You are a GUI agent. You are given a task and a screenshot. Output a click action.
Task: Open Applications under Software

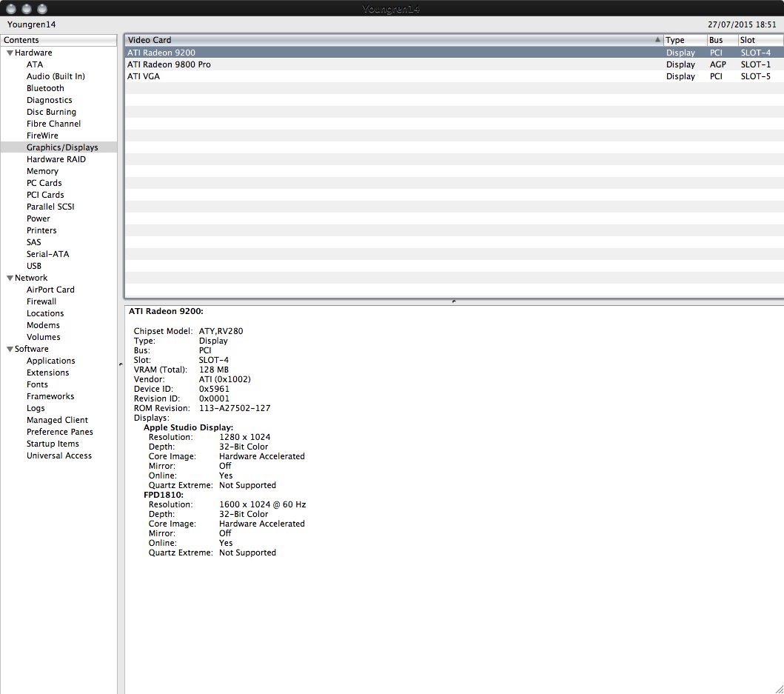tap(50, 361)
